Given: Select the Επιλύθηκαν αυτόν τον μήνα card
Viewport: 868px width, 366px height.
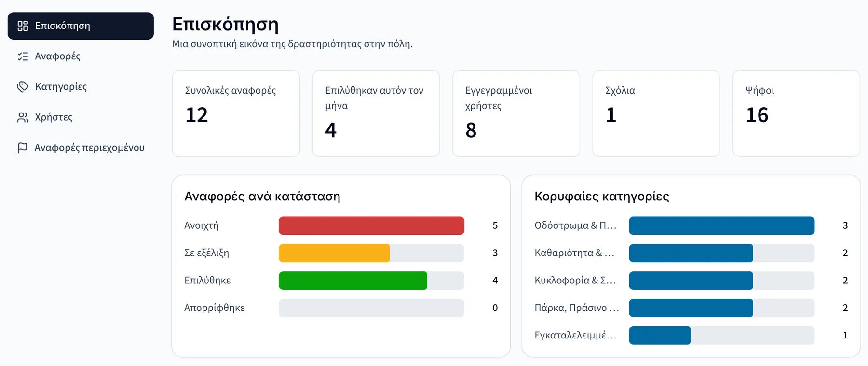Looking at the screenshot, I should [x=376, y=114].
